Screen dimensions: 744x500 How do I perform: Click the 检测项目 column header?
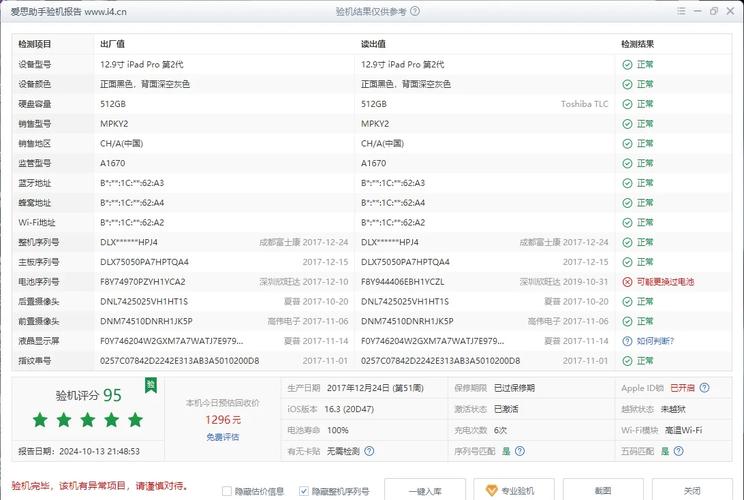click(35, 44)
